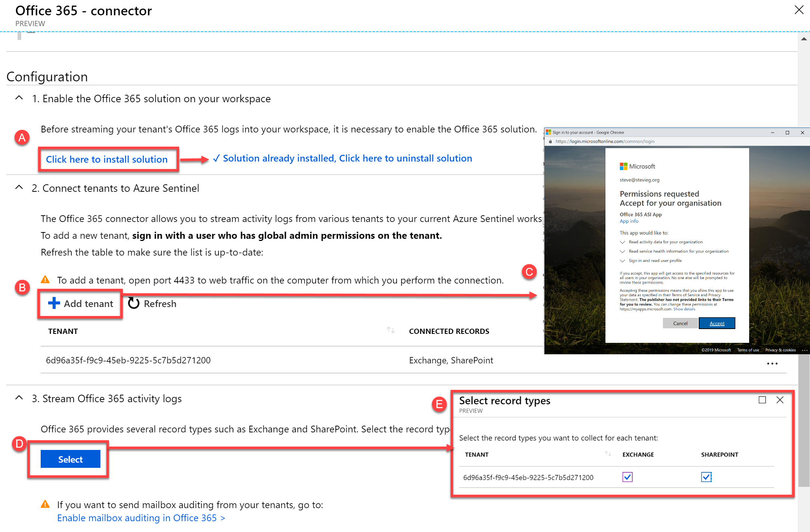The image size is (810, 532).
Task: Close the Office 365 connector blade
Action: [799, 10]
